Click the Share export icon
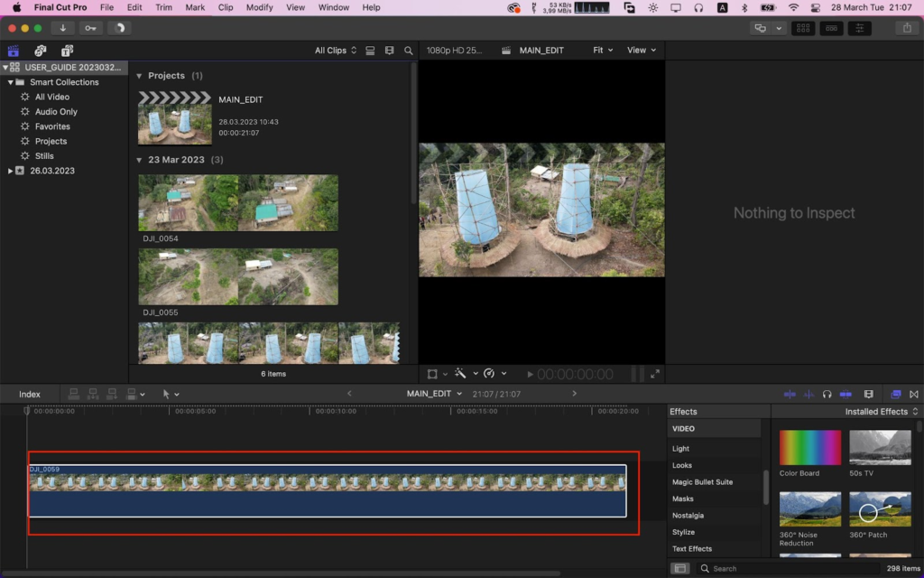This screenshot has height=578, width=924. click(x=907, y=28)
